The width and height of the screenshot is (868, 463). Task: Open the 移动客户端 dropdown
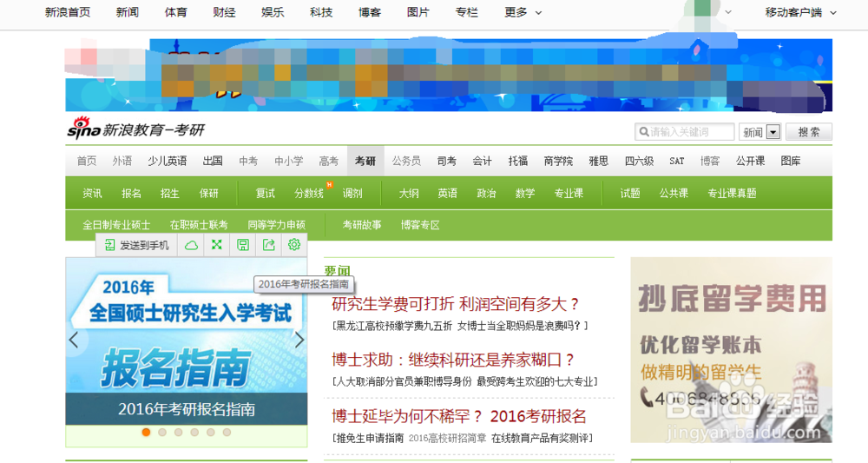point(800,12)
